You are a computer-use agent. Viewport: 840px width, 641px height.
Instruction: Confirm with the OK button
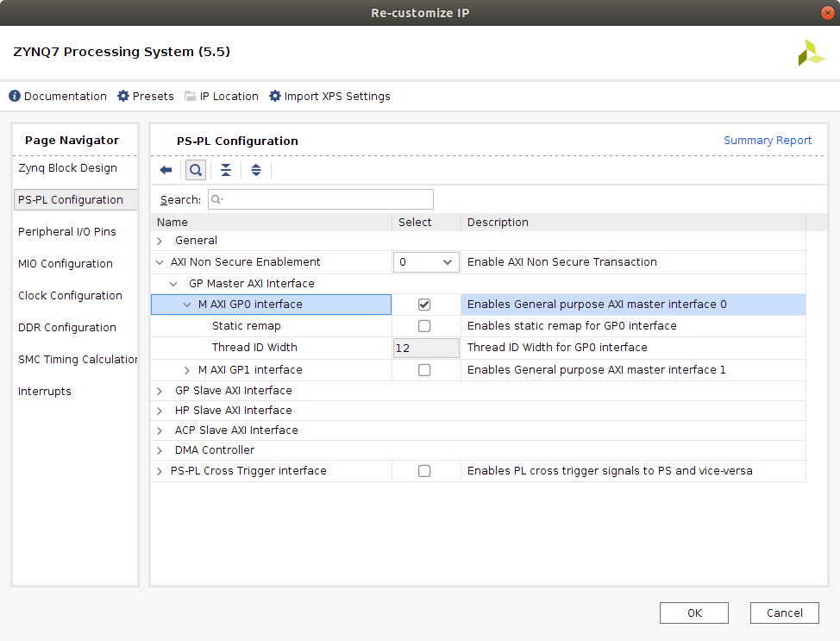(x=693, y=613)
